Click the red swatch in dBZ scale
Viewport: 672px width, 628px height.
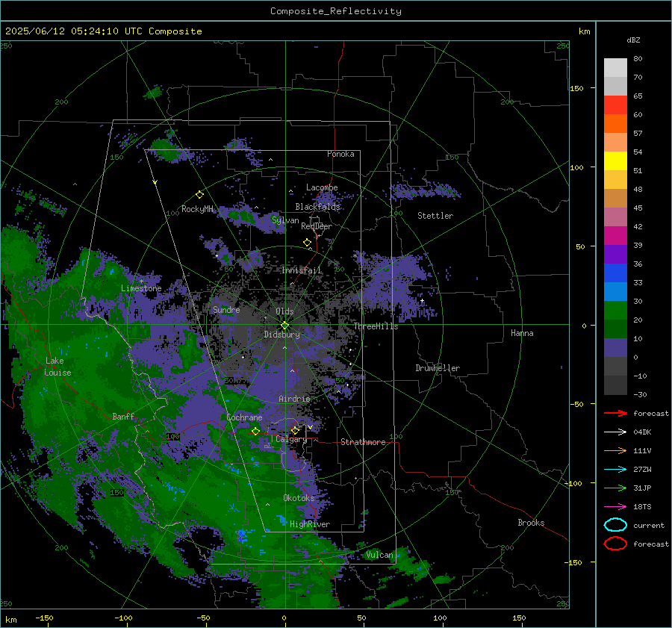615,105
